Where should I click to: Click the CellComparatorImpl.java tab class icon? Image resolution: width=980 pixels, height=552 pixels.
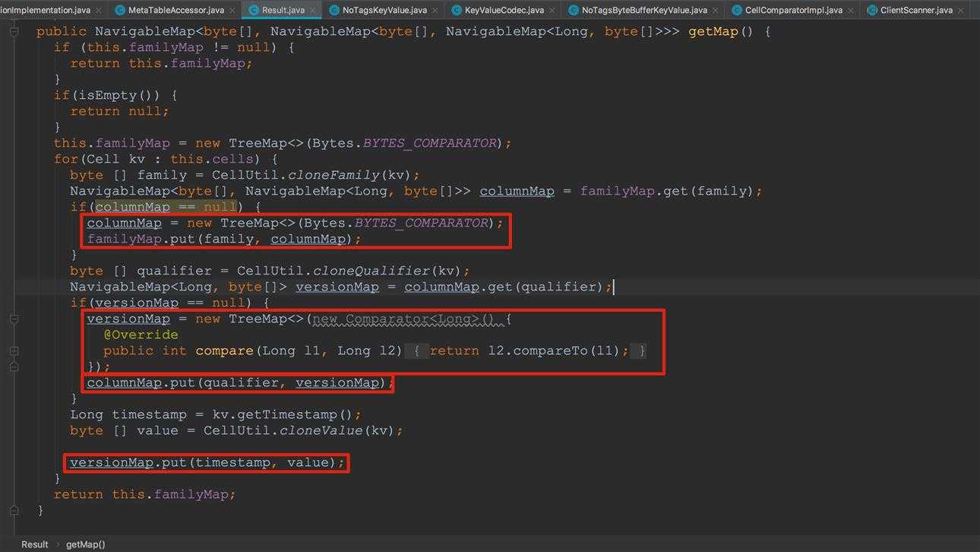[x=738, y=10]
